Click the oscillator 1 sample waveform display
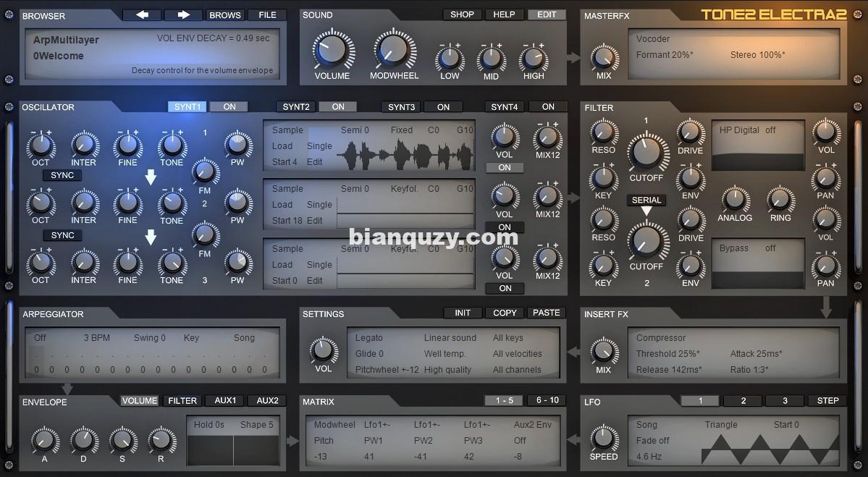Viewport: 868px width, 477px height. coord(405,155)
